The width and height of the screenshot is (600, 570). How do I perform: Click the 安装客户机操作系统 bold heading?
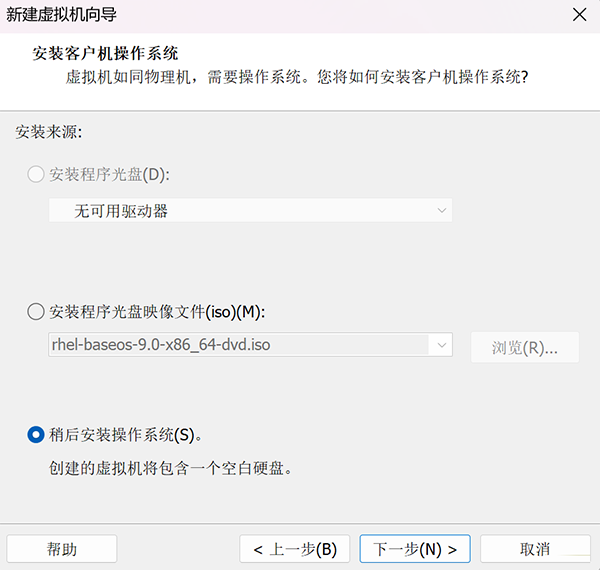click(x=111, y=52)
